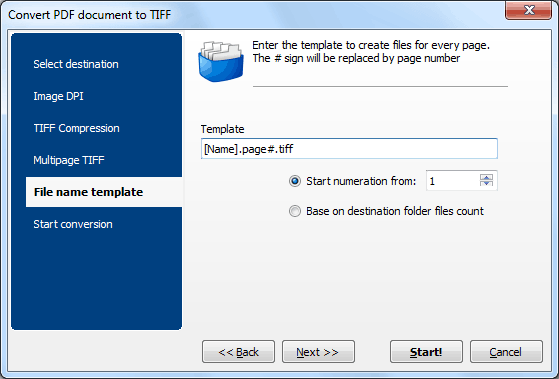Viewport: 559px width, 379px height.
Task: Cancel the conversion wizard
Action: (x=506, y=352)
